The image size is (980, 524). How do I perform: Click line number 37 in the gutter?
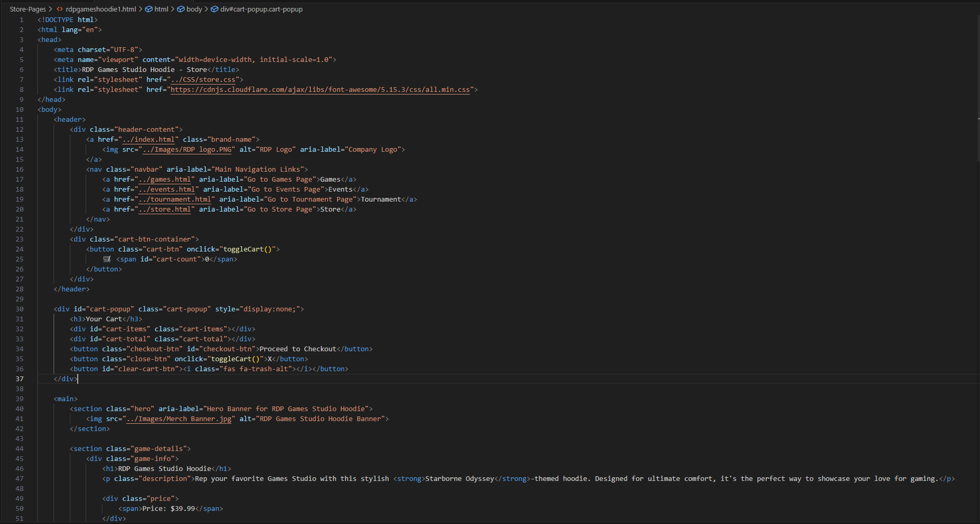(x=19, y=379)
